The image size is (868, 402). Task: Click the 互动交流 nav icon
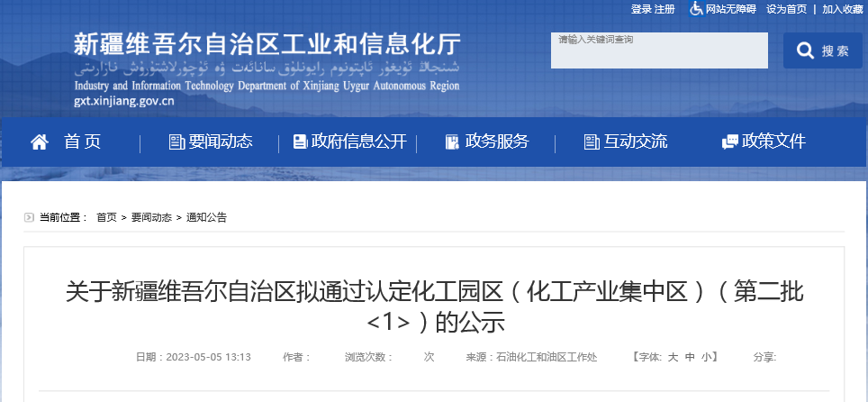[592, 142]
